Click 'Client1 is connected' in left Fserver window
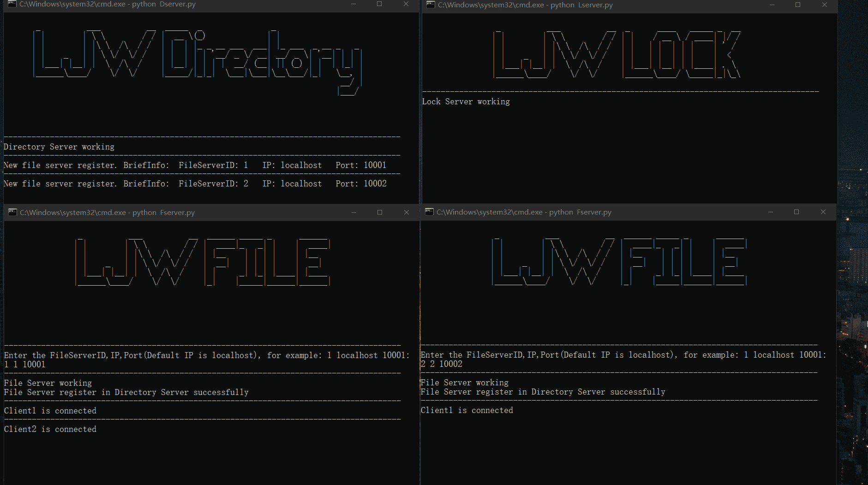Image resolution: width=868 pixels, height=485 pixels. [x=50, y=411]
